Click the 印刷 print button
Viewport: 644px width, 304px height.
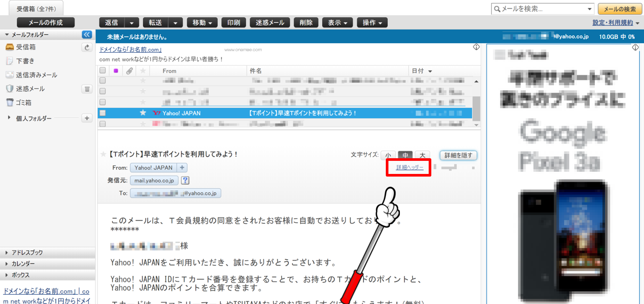[234, 23]
